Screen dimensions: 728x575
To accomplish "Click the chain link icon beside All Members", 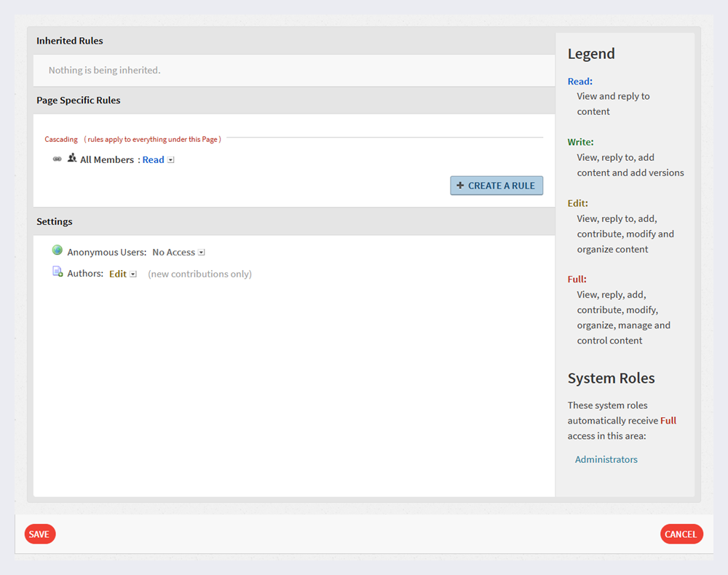I will [57, 159].
